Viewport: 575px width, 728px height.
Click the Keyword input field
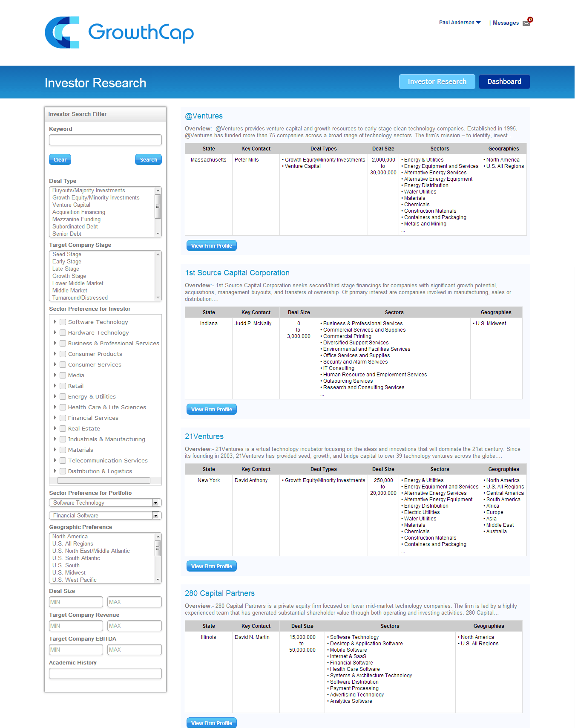pos(105,140)
